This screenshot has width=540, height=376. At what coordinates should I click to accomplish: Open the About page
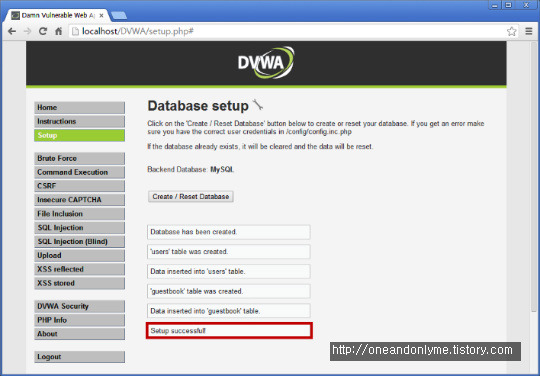[80, 334]
